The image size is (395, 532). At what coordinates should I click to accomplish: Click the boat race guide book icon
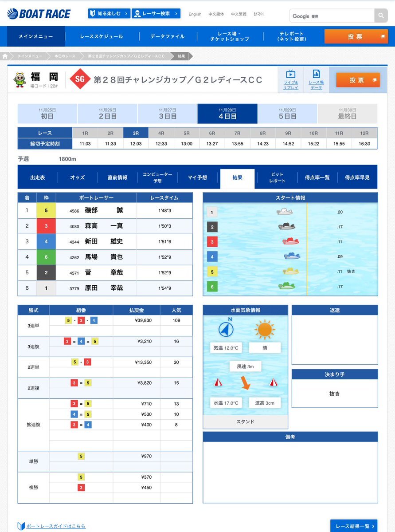pos(21,526)
